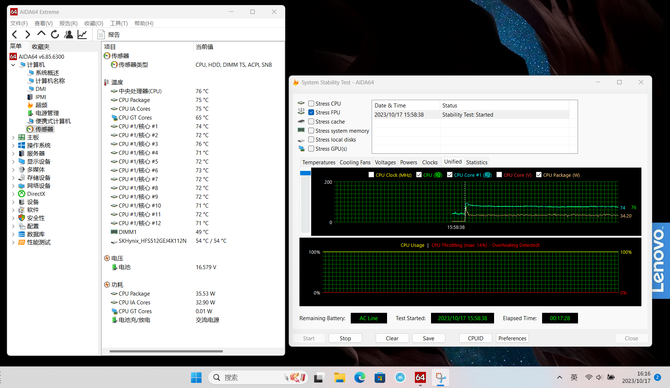Enable the Stress CPU checkbox
Viewport: 670px width, 388px height.
311,103
